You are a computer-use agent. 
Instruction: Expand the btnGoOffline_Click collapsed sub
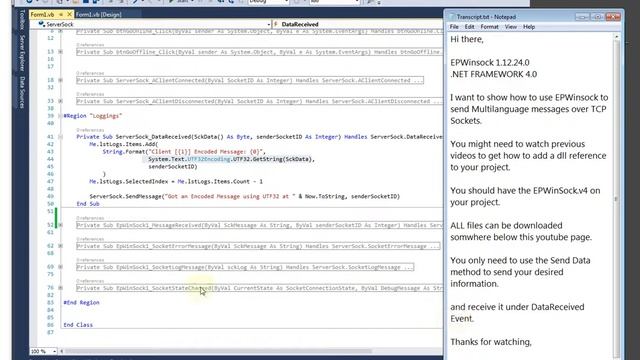(x=60, y=52)
